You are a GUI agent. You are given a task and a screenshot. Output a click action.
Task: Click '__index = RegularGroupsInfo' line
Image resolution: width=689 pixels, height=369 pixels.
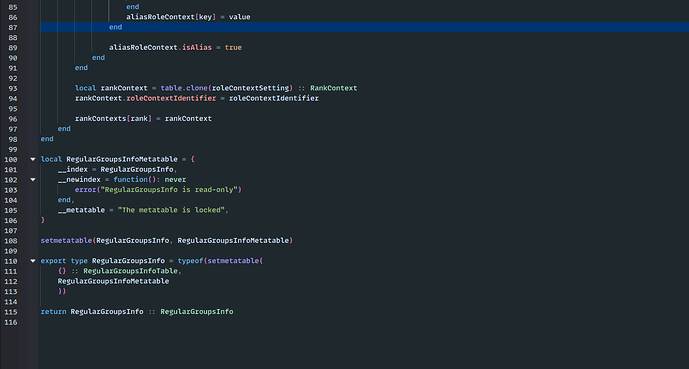(x=117, y=170)
